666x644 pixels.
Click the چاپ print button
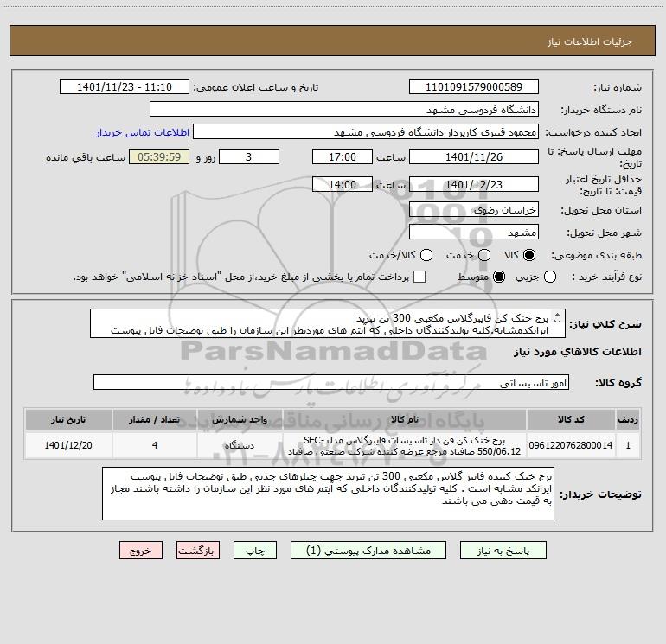(255, 551)
